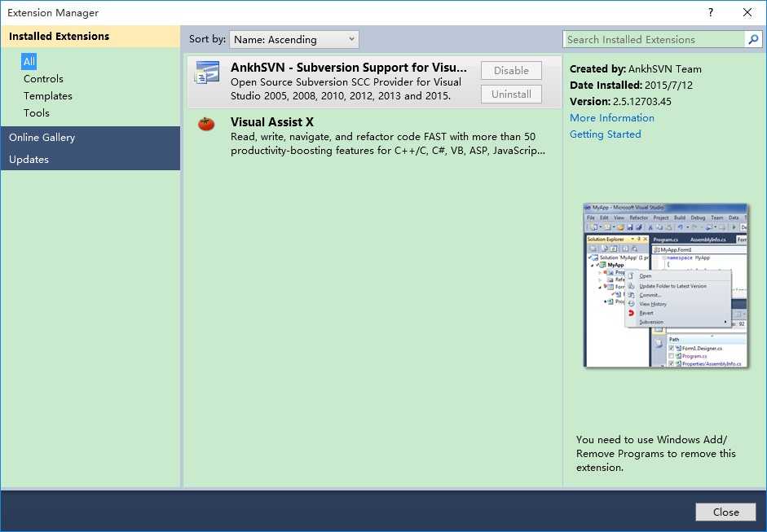This screenshot has height=532, width=767.
Task: Switch to Online Gallery section
Action: pyautogui.click(x=90, y=138)
